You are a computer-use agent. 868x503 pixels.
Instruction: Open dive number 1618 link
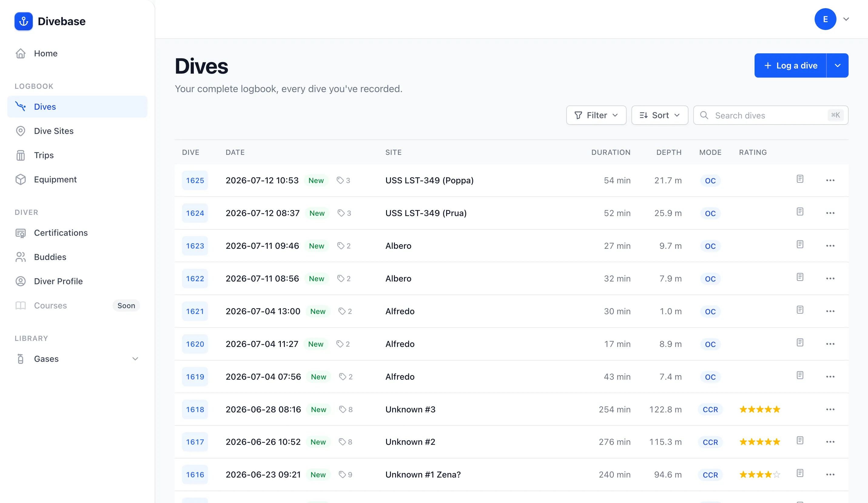195,409
